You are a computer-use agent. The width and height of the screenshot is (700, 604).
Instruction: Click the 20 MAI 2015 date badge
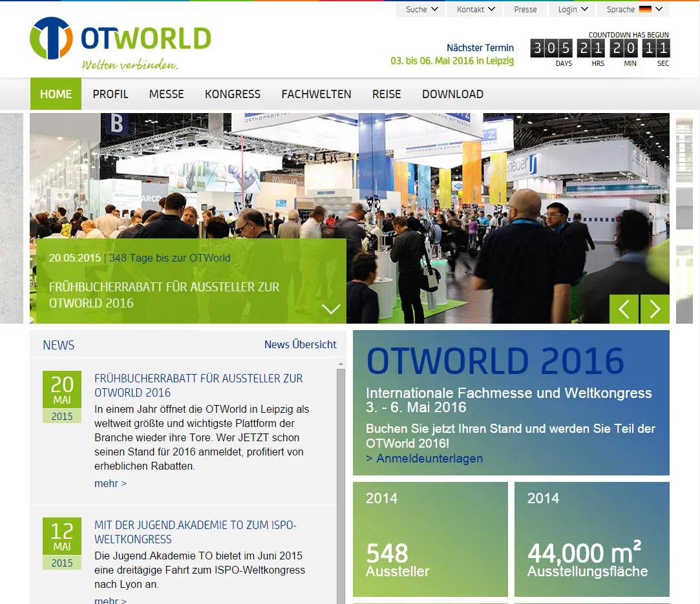pos(62,397)
